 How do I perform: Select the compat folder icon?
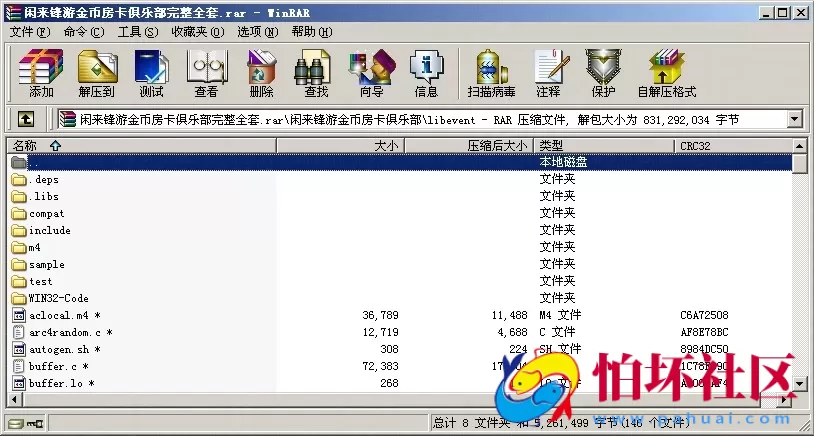pos(19,214)
